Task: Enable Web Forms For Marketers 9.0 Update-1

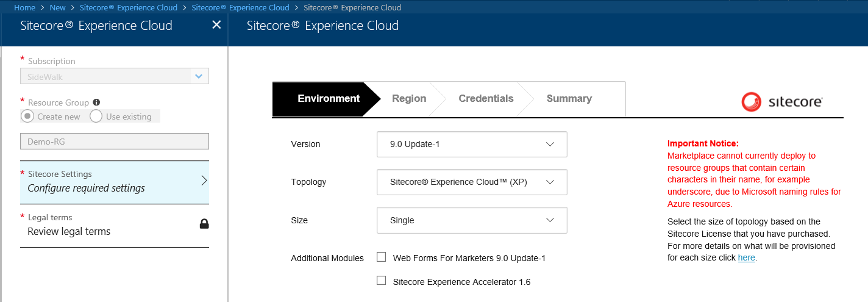Action: tap(382, 257)
